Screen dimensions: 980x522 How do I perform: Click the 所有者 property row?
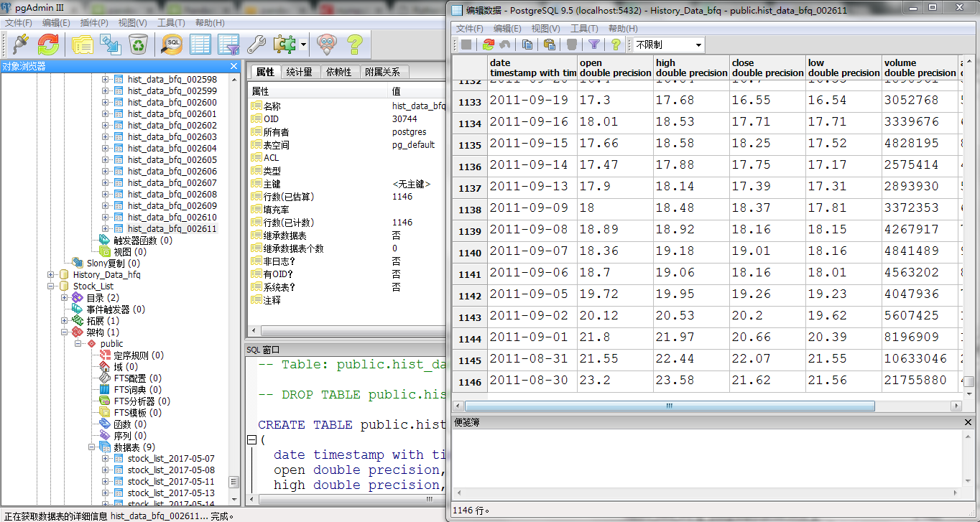(346, 132)
